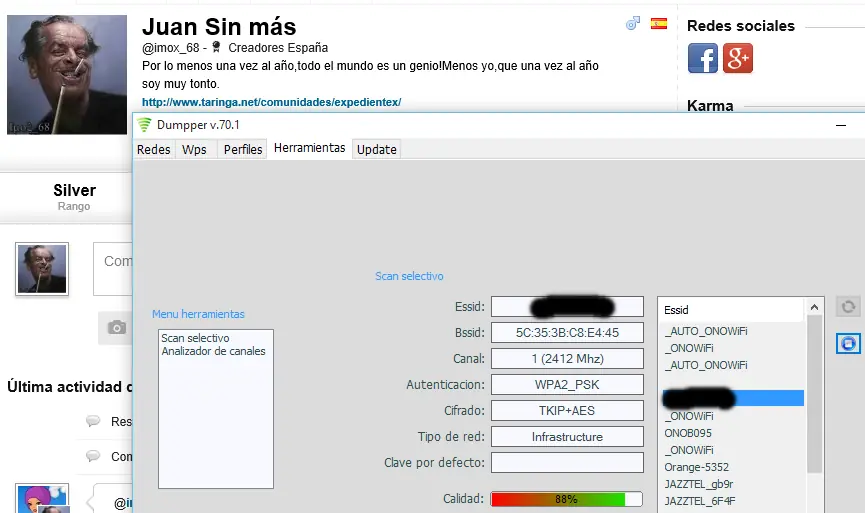Click the empty Clave por defecto field

coord(567,462)
